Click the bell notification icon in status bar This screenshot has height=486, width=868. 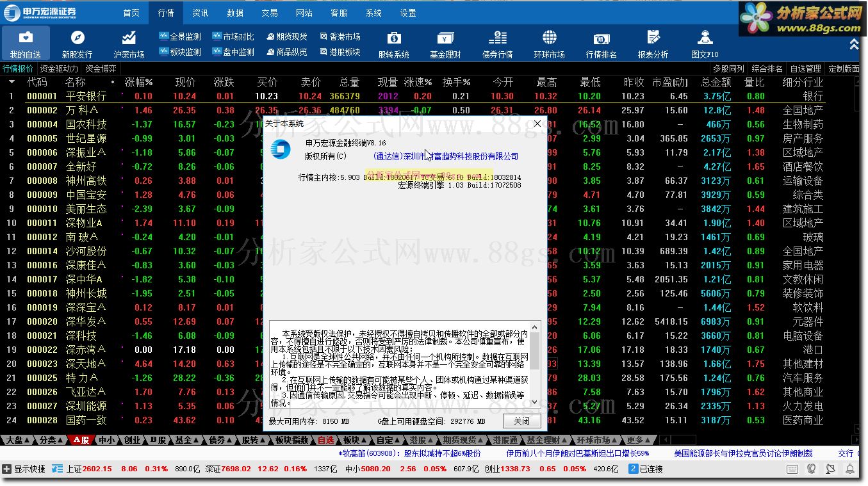pos(851,469)
